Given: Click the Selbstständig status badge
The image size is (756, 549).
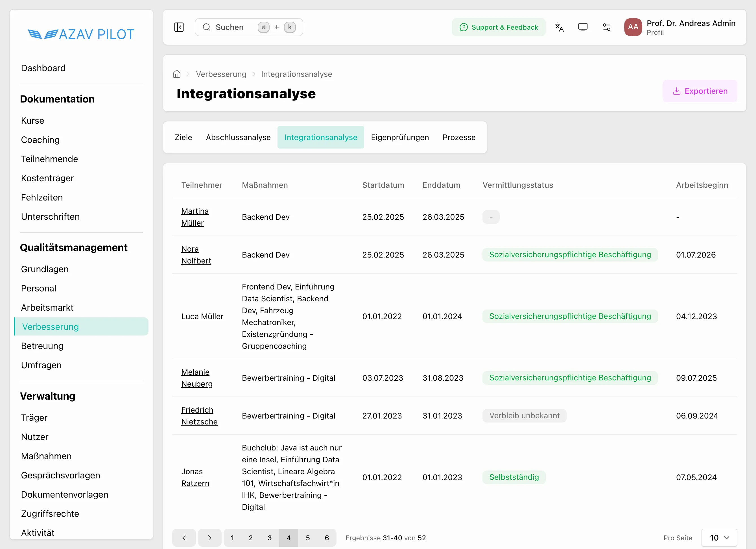Looking at the screenshot, I should click(514, 477).
